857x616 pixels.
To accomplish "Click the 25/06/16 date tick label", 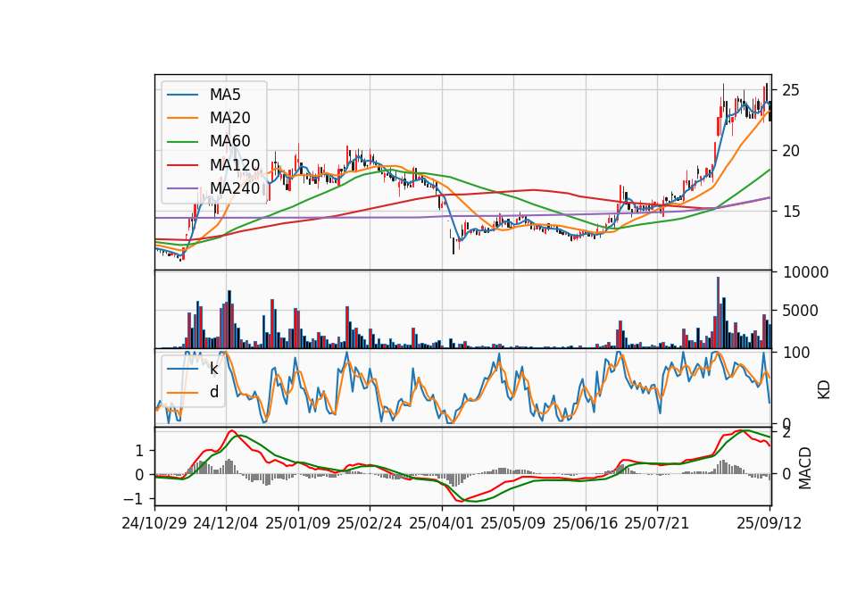I will tap(586, 523).
